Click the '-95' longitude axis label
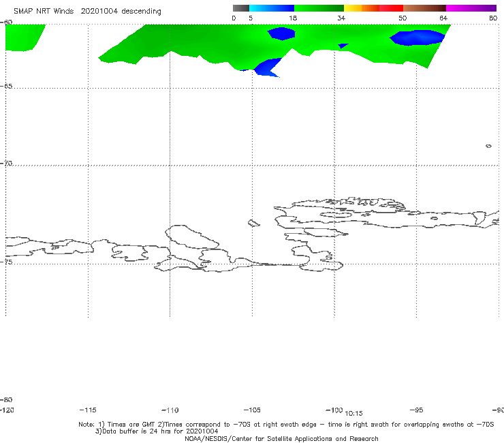Viewport: 504px width, 443px height. (416, 410)
